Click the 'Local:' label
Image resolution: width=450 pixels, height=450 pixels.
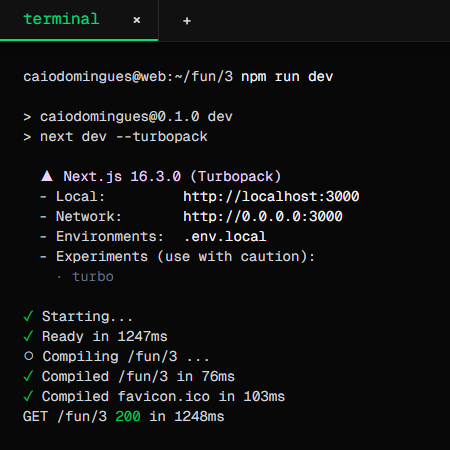[x=80, y=196]
